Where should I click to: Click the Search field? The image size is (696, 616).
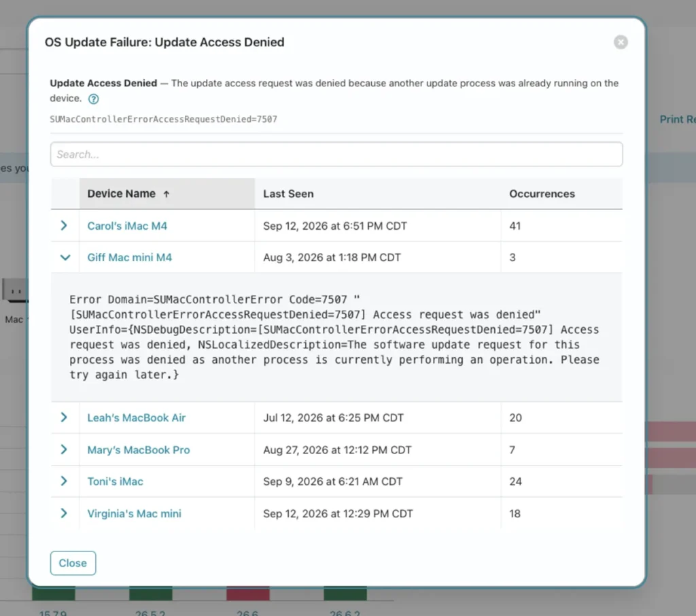336,154
